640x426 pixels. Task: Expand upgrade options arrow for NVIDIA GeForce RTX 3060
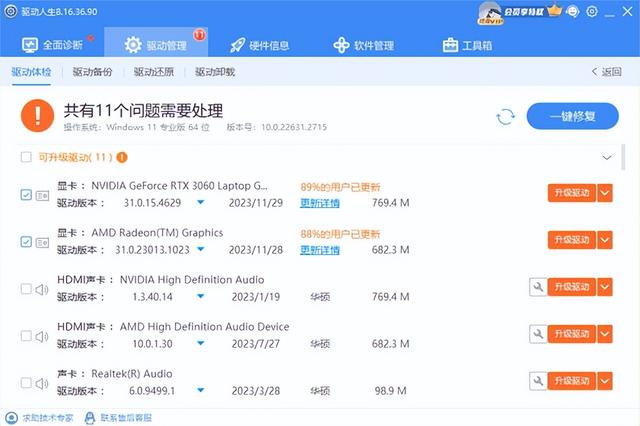point(605,193)
